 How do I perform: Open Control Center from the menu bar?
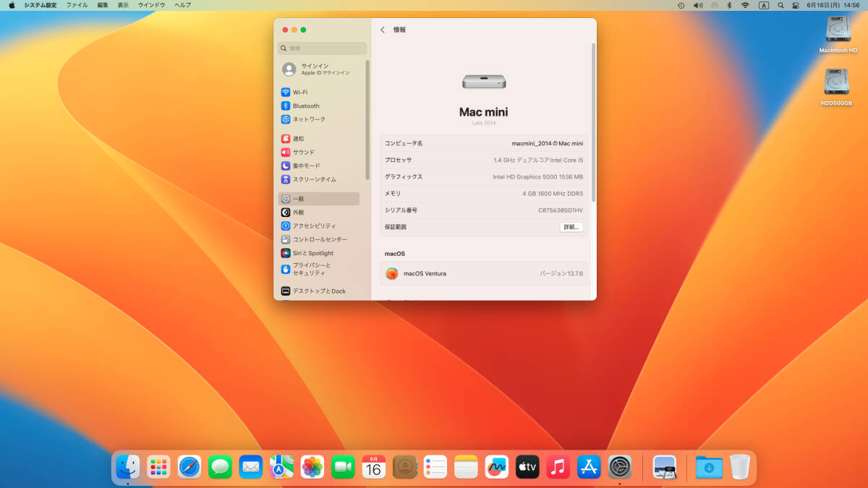click(x=796, y=5)
